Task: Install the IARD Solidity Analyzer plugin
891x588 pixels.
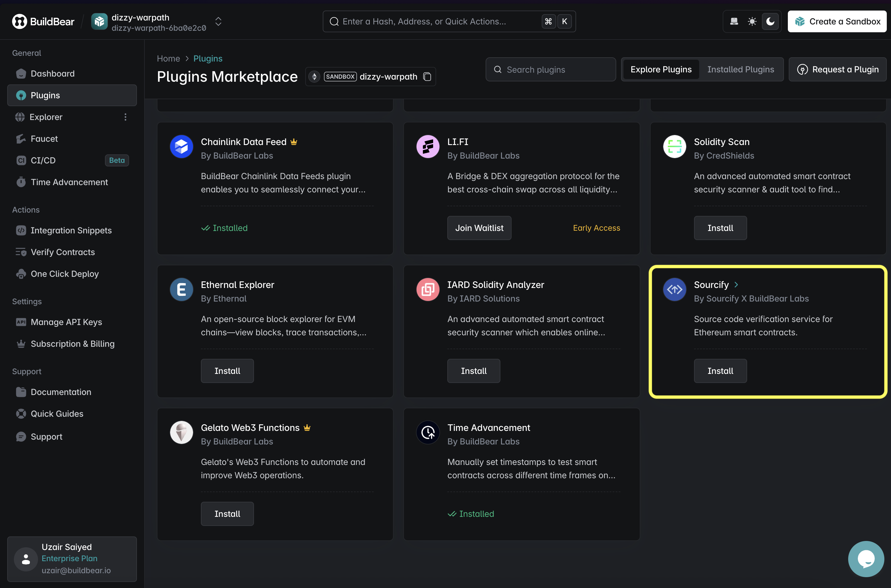Action: click(x=474, y=371)
